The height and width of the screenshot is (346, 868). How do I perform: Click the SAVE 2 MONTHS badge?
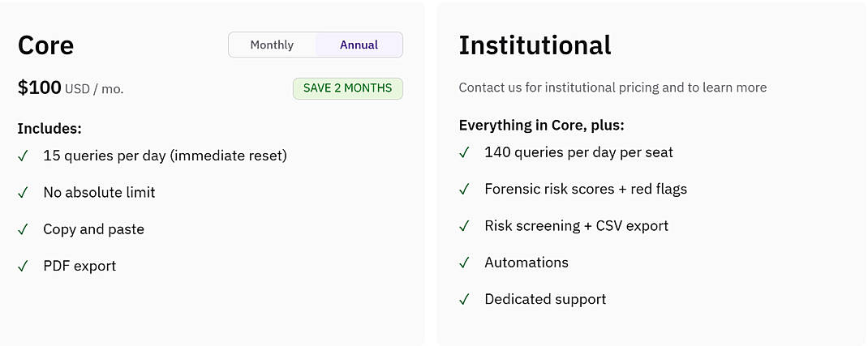348,88
